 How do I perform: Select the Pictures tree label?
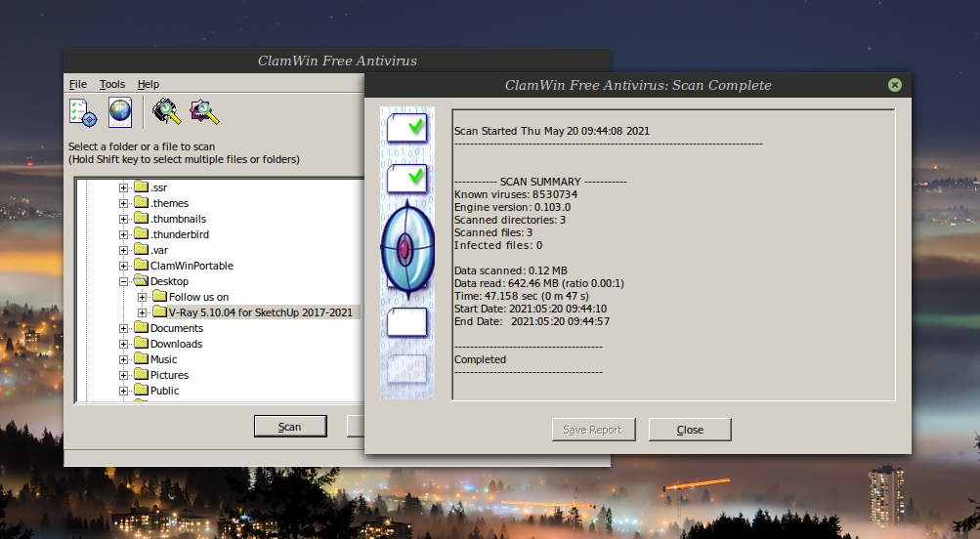[x=169, y=375]
